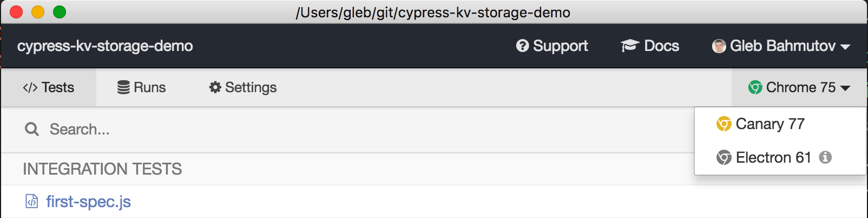Click the Docs graduation cap icon
The width and height of the screenshot is (868, 218).
(x=630, y=46)
